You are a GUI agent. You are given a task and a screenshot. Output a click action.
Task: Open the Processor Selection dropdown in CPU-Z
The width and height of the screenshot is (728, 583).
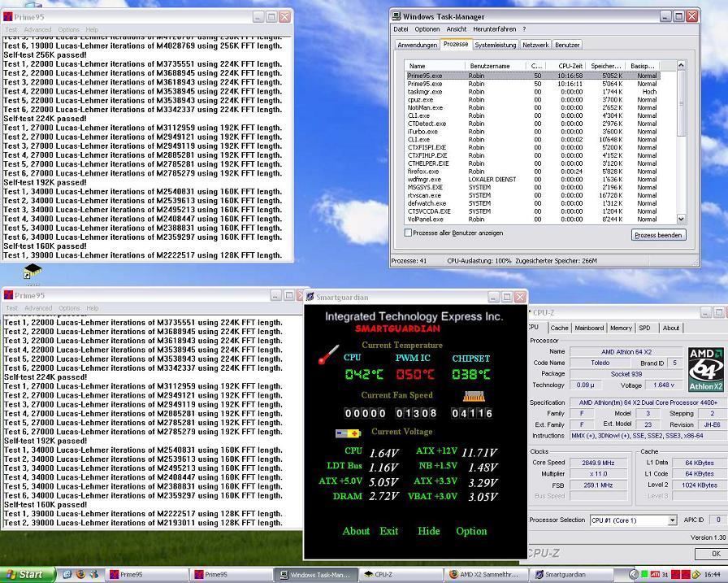point(672,520)
